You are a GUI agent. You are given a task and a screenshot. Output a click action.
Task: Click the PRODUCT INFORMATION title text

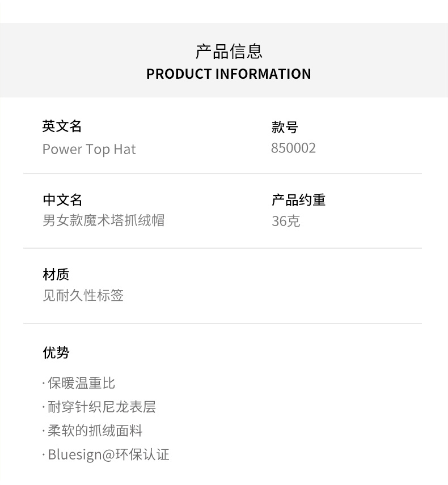tap(229, 74)
